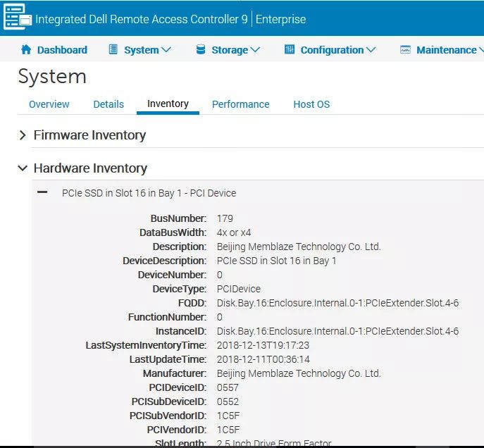Click the BusNumber value 179

(225, 218)
